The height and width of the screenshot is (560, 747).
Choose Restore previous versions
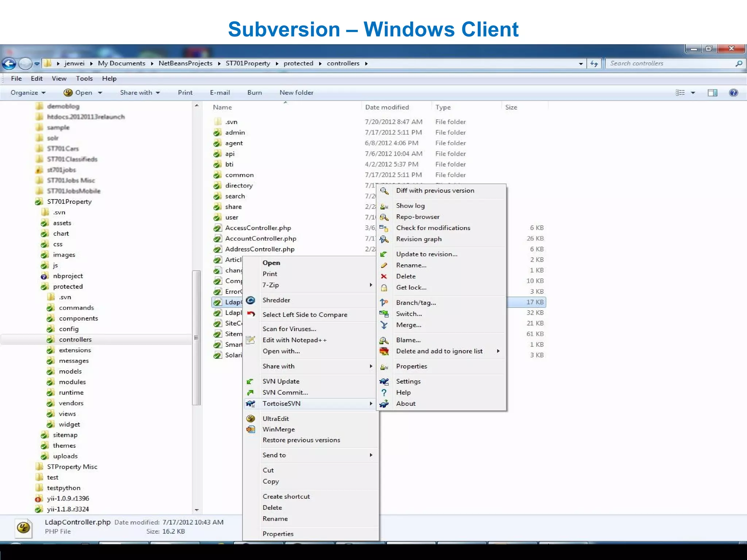click(x=301, y=440)
